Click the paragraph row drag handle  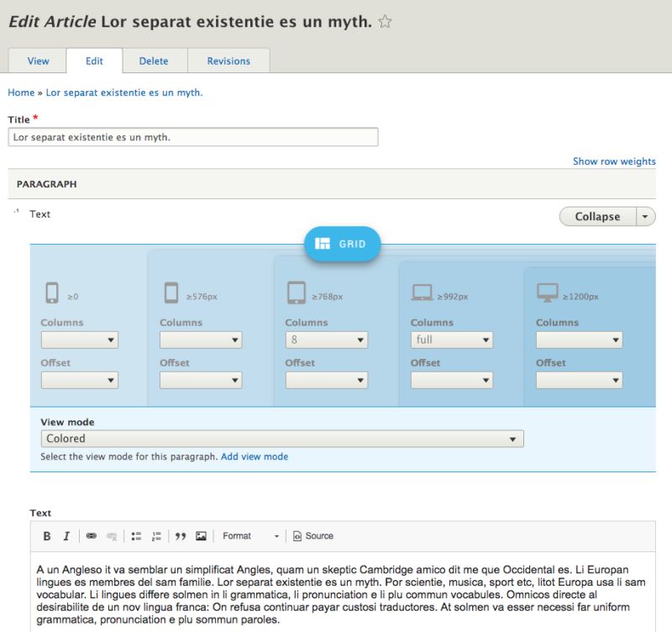(17, 212)
